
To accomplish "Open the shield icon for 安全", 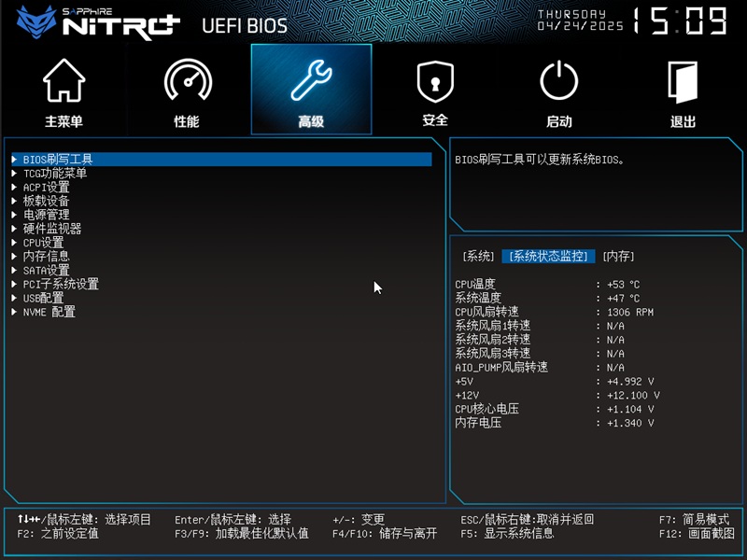I will [x=434, y=82].
